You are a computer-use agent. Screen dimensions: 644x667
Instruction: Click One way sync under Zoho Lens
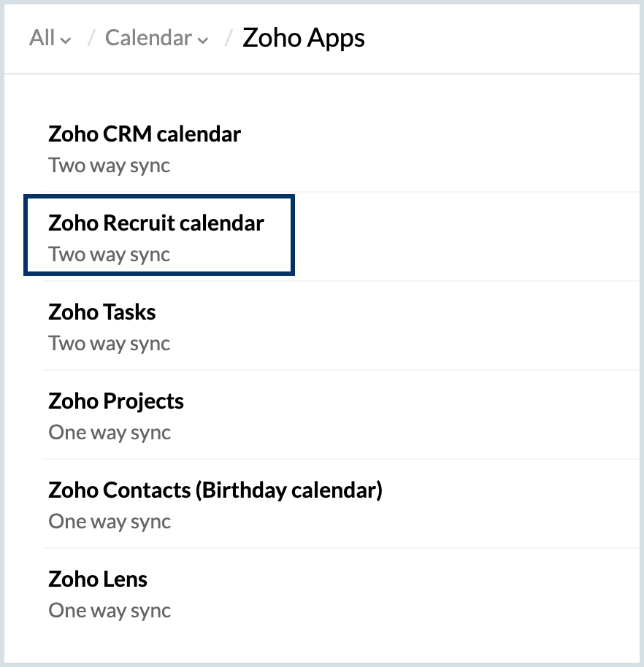click(110, 611)
